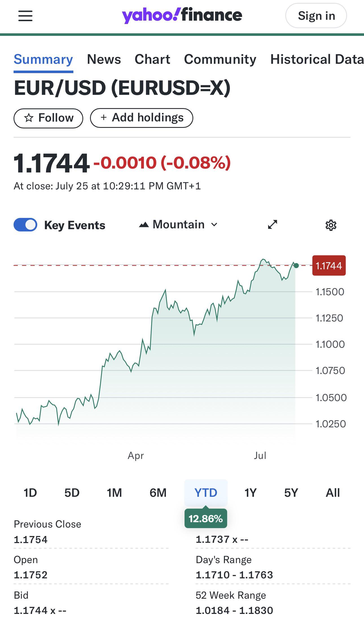The height and width of the screenshot is (619, 364).
Task: Click the 12.86% YTD return badge
Action: click(206, 519)
